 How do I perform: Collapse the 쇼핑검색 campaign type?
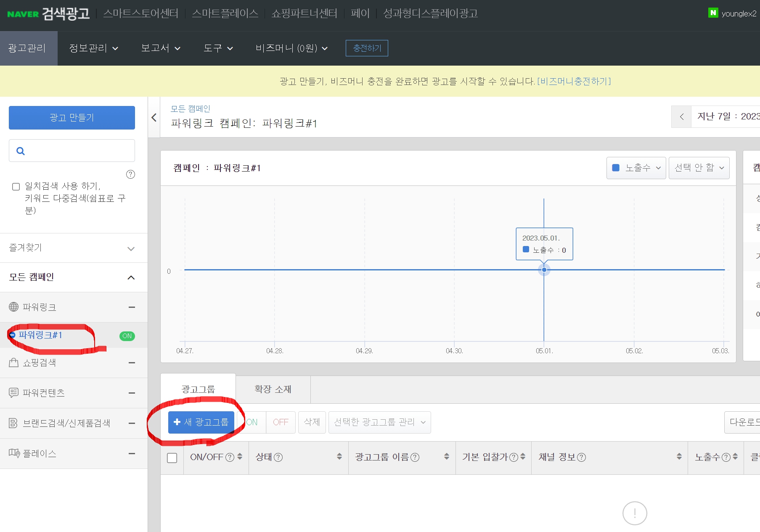132,363
